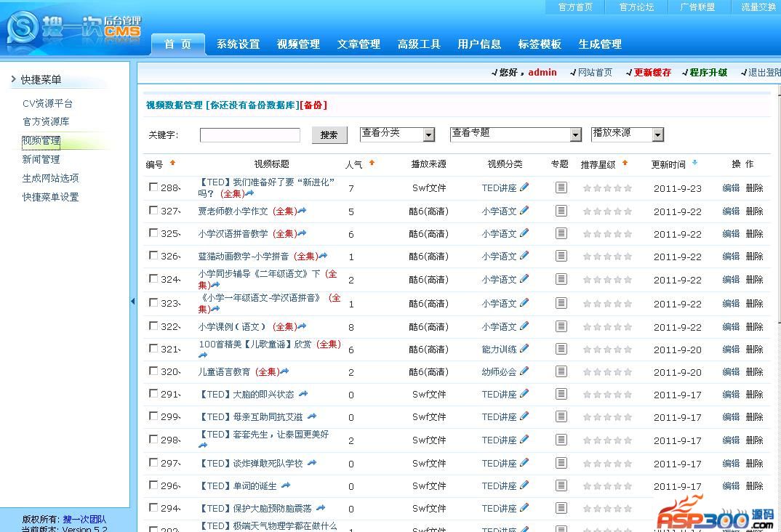Sort by 推荐星级 using the orange arrow
The height and width of the screenshot is (532, 781).
(625, 163)
